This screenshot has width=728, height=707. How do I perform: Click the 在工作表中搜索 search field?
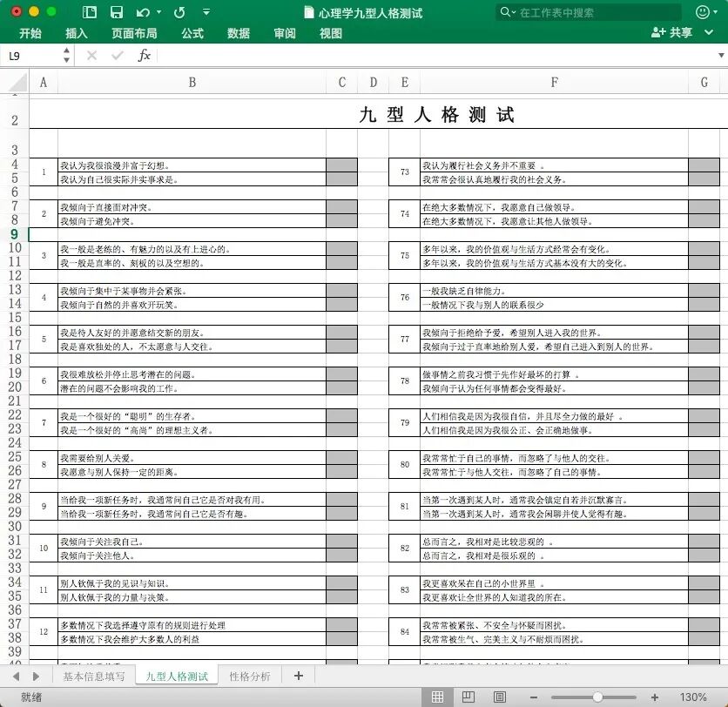(x=589, y=12)
